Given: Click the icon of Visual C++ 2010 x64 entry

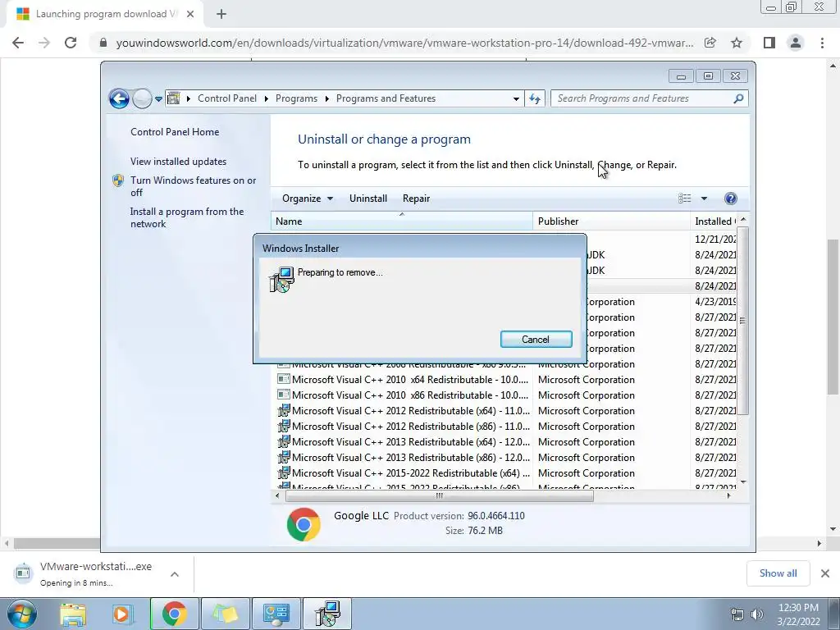Looking at the screenshot, I should click(x=283, y=379).
